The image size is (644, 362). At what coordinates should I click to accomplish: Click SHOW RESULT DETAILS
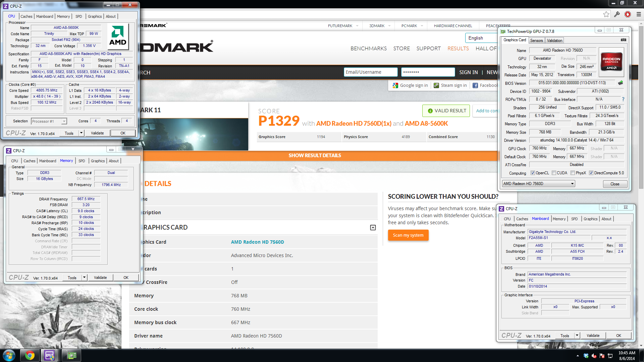point(315,156)
